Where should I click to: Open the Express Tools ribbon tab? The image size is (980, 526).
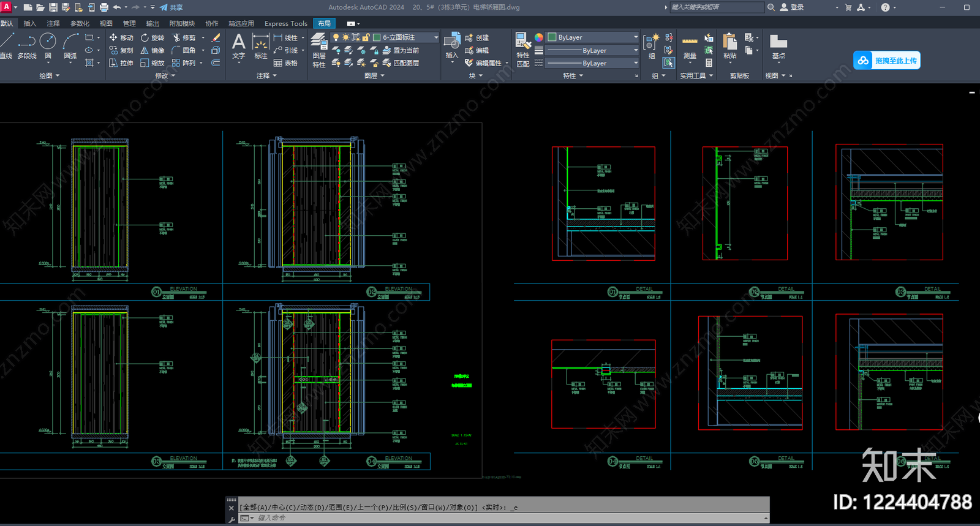[286, 23]
